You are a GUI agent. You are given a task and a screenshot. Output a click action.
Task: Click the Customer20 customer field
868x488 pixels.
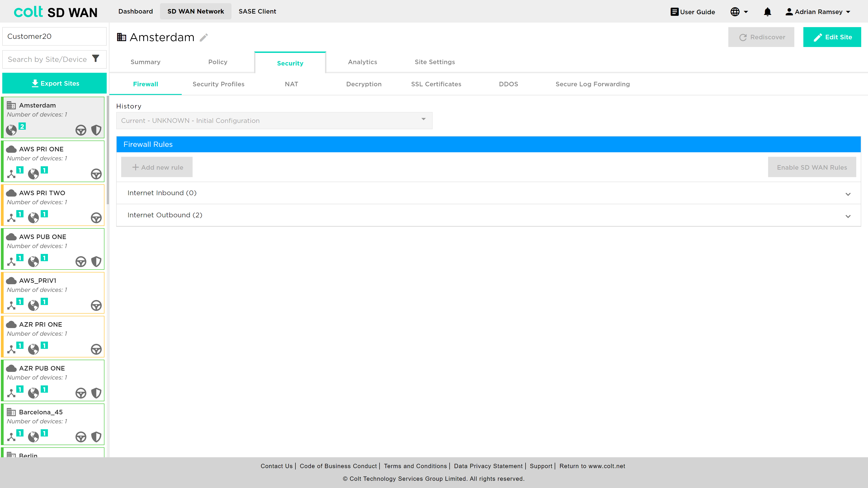54,36
